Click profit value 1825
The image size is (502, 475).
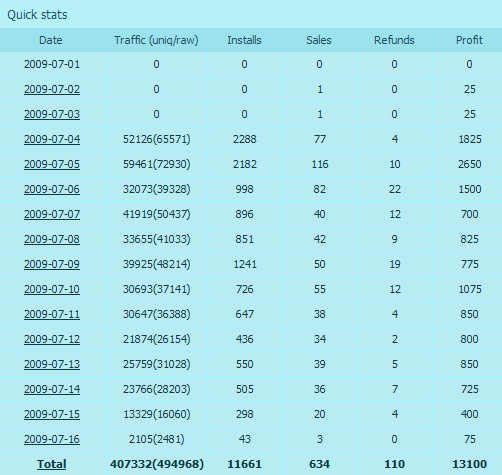(x=469, y=139)
